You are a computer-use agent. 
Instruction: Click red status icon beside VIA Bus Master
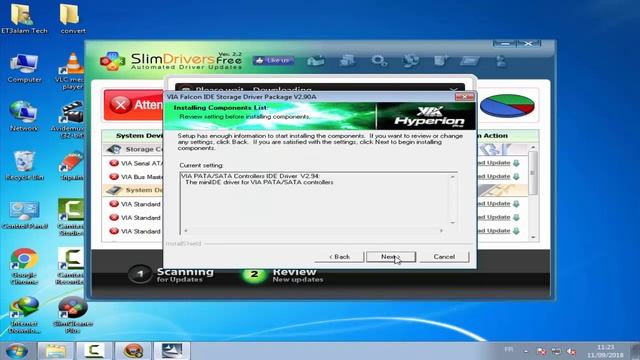pos(114,176)
